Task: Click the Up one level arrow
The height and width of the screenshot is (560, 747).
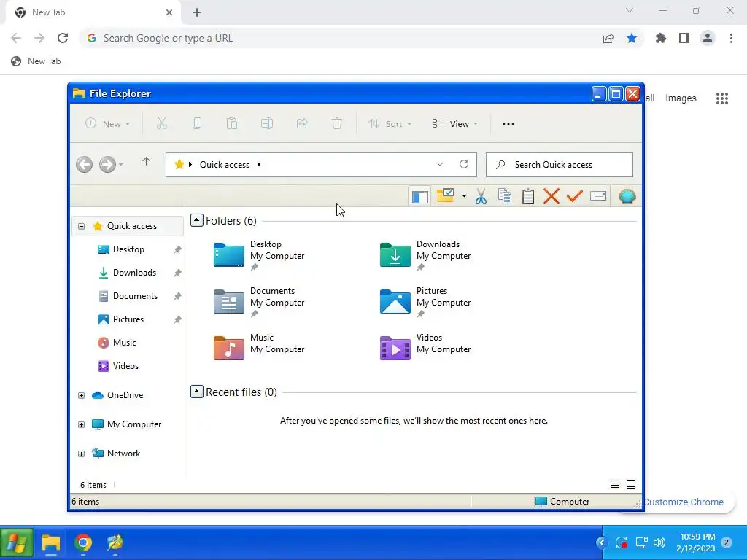Action: pyautogui.click(x=146, y=162)
